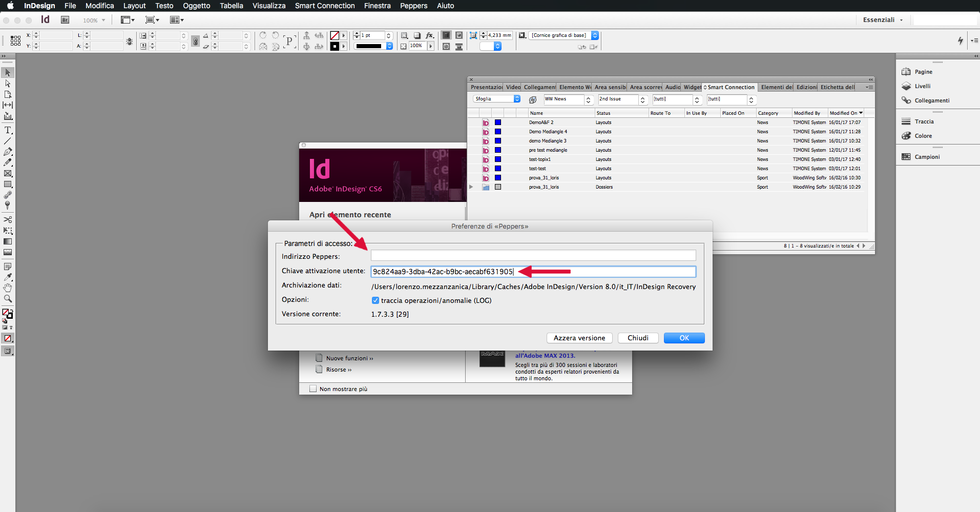Switch to the Collegamenti tab in panel

[x=539, y=87]
